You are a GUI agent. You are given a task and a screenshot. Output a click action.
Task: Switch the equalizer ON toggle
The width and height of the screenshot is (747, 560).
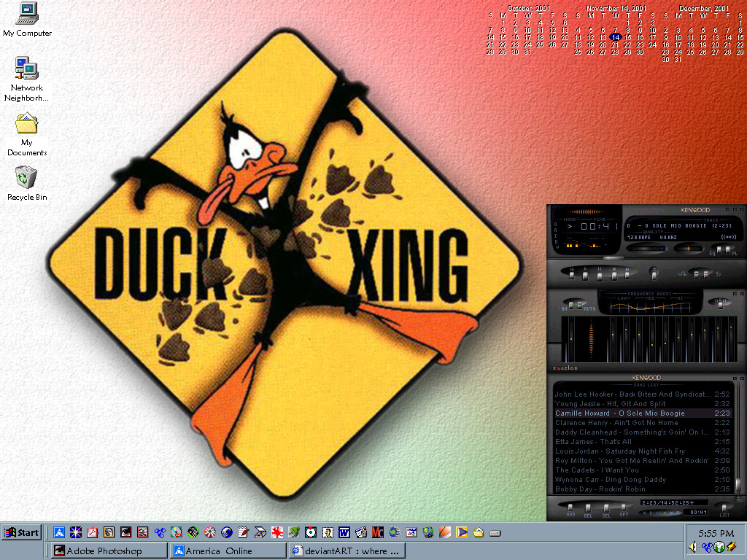pyautogui.click(x=570, y=304)
